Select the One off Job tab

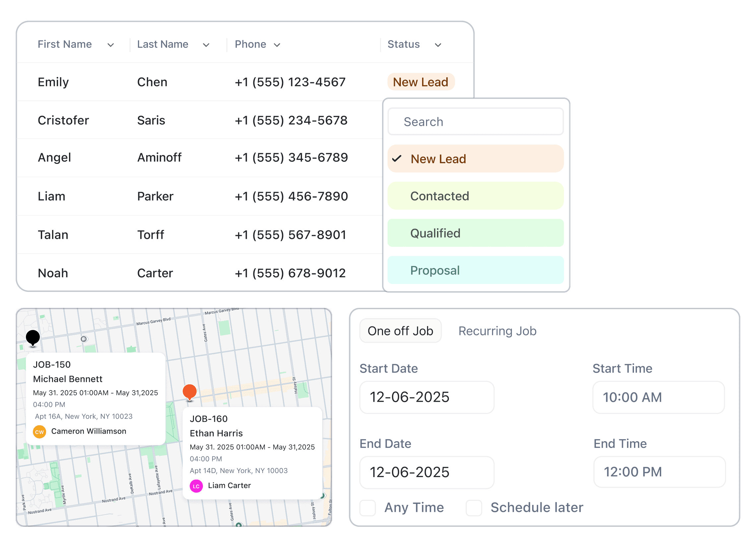tap(400, 331)
